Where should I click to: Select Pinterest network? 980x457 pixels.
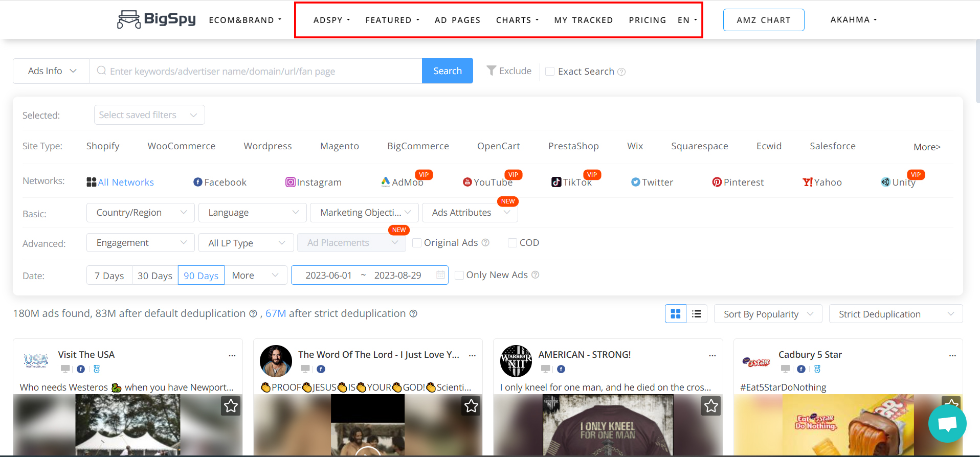pyautogui.click(x=738, y=182)
